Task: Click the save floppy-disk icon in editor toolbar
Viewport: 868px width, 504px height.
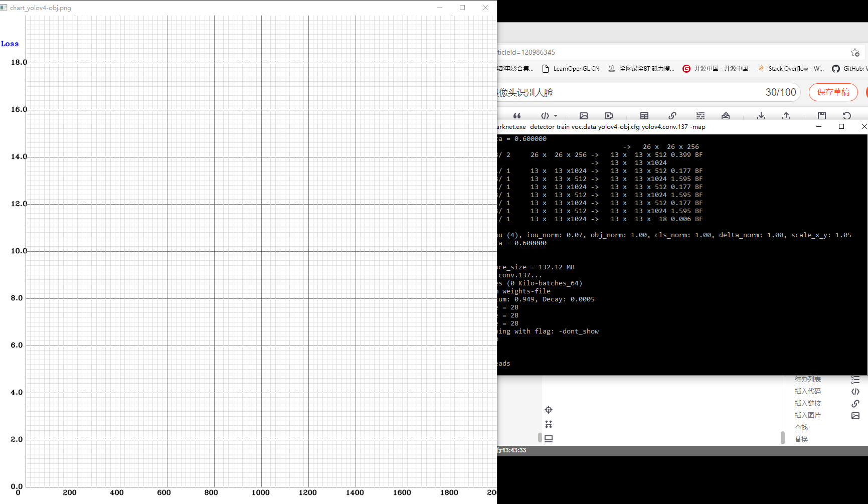Action: [822, 116]
